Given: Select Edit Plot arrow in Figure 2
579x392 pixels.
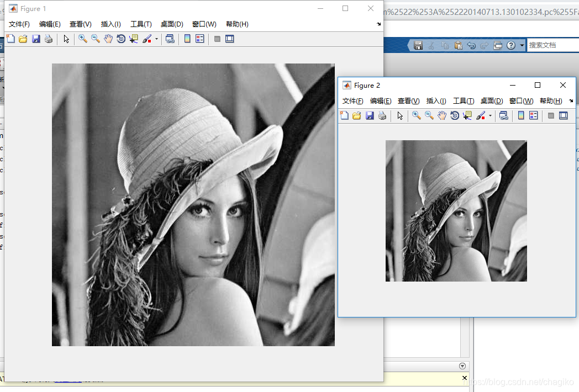Looking at the screenshot, I should [401, 115].
